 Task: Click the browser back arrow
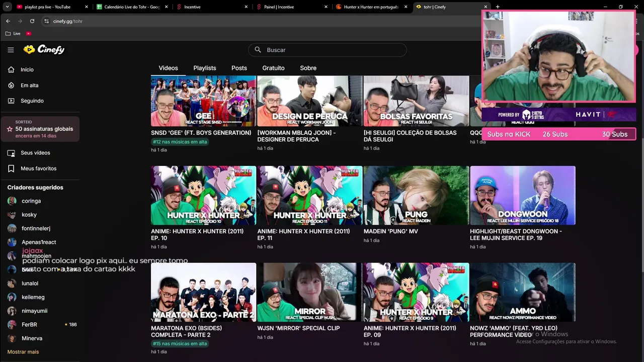click(8, 21)
